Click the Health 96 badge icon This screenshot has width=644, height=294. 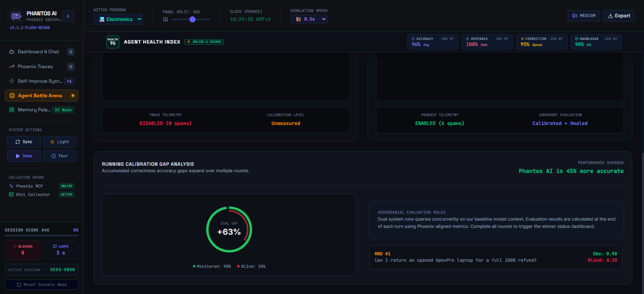(x=113, y=42)
